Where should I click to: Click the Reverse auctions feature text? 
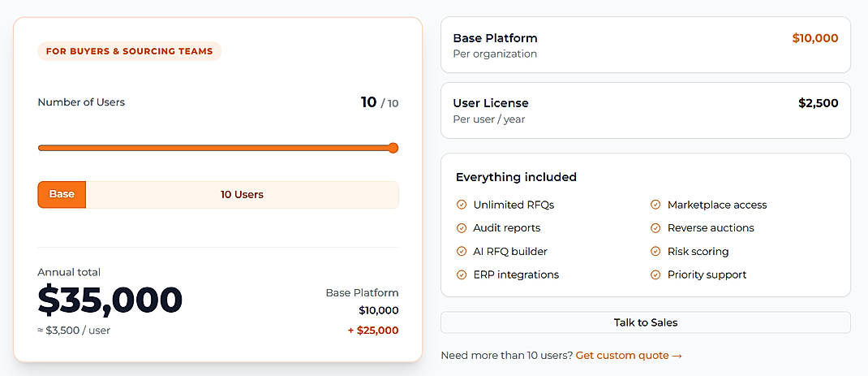click(711, 228)
